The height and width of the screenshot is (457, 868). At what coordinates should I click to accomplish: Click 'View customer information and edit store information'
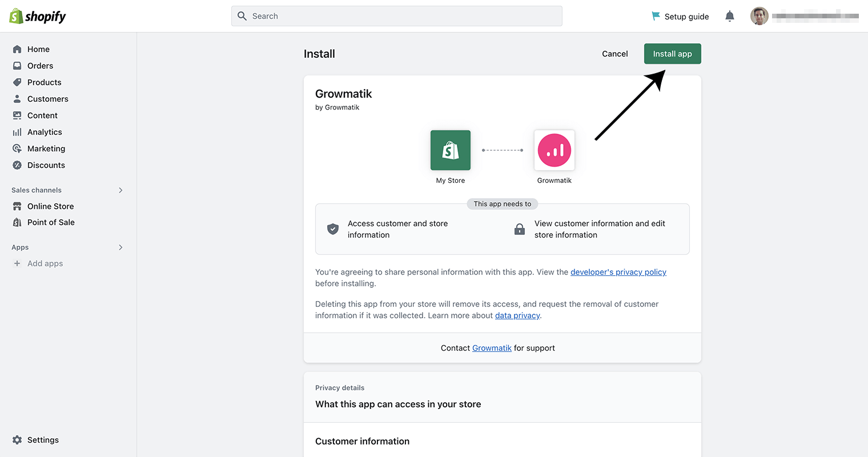pos(600,229)
